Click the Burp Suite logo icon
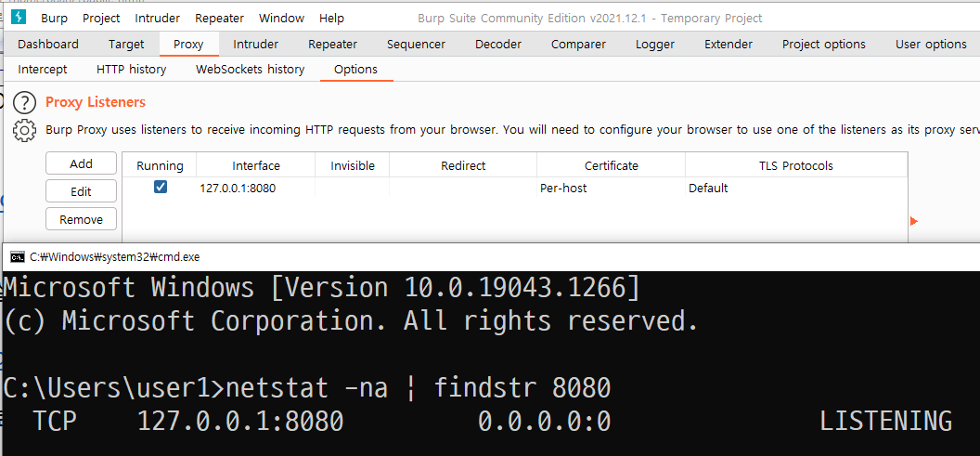 tap(19, 18)
